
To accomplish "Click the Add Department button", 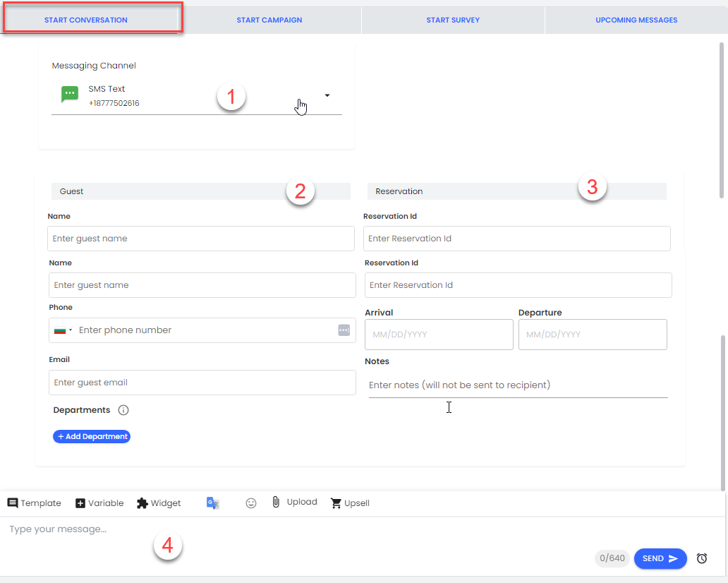I will 92,437.
